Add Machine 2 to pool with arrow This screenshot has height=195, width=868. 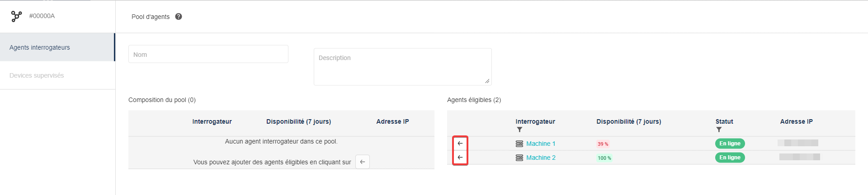tap(460, 158)
